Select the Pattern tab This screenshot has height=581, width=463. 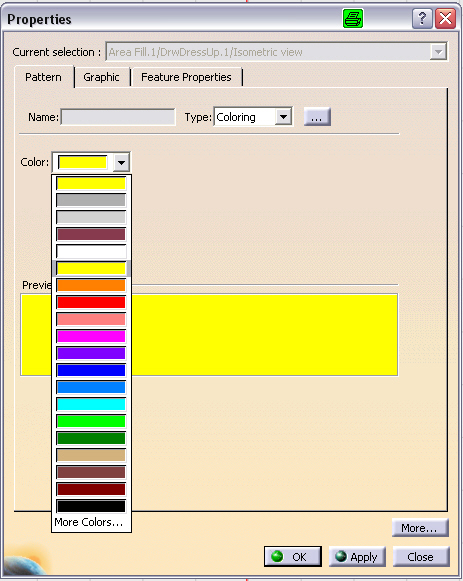[x=43, y=77]
